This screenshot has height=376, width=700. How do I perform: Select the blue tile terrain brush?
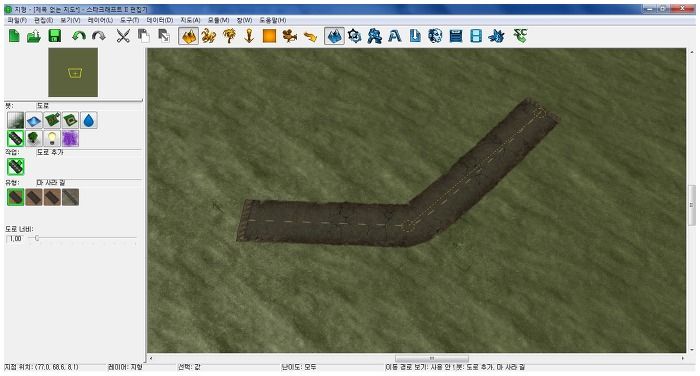click(34, 121)
